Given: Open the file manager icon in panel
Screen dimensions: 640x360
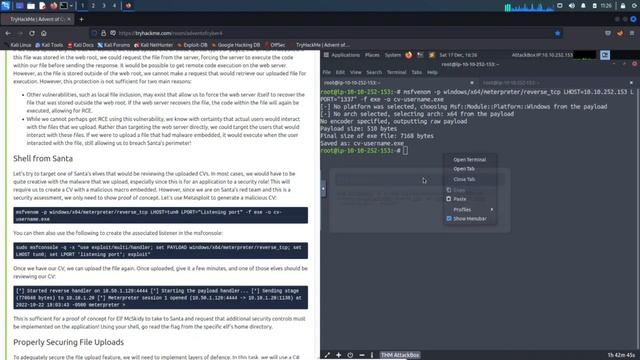Looking at the screenshot, I should [31, 6].
